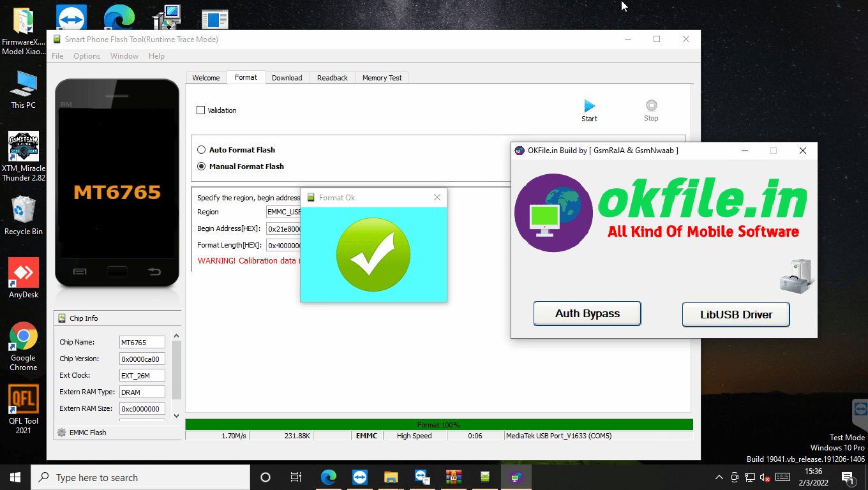Screen dimensions: 868x490
Task: Open the Options menu
Action: [87, 56]
